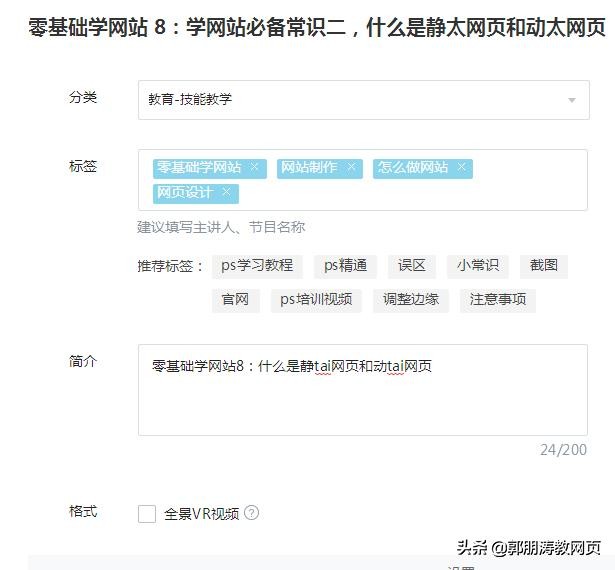Remove the 网站制作 tag
615x570 pixels.
pos(351,167)
